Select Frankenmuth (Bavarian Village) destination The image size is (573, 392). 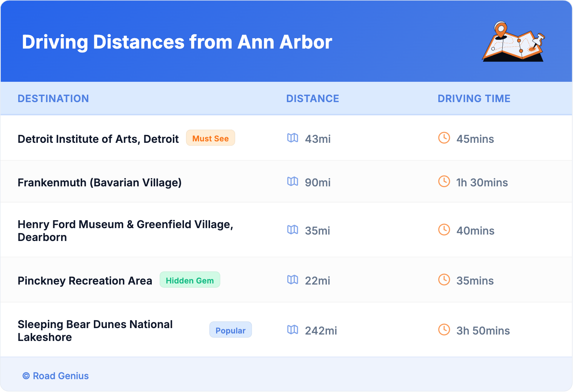click(100, 182)
